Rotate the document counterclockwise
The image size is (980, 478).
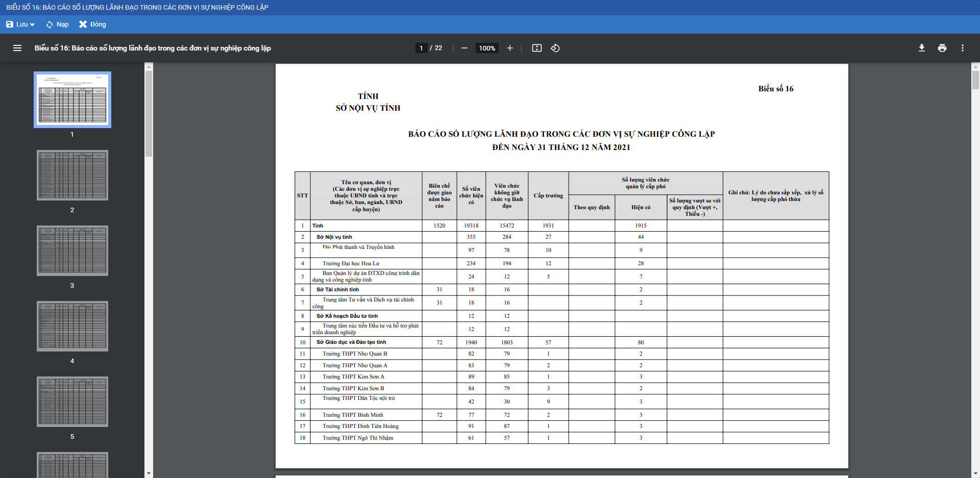pos(555,48)
